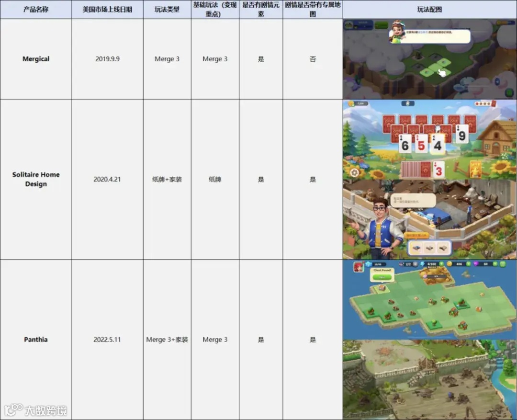
Task: Select the date cell 2022.5.11
Action: [x=108, y=340]
